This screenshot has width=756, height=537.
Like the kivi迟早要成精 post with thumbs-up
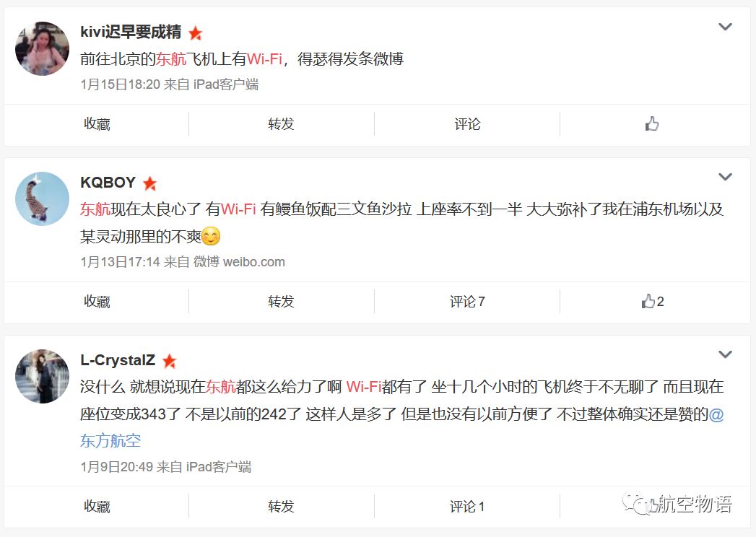point(652,124)
